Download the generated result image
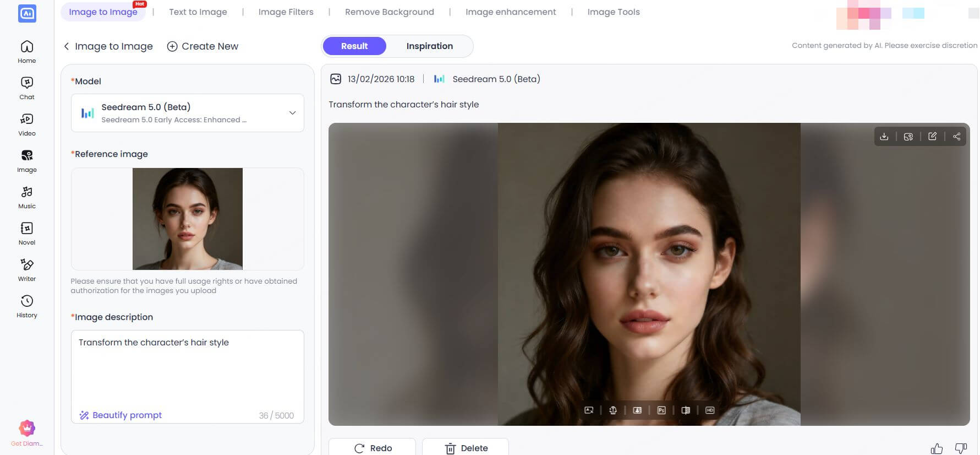The height and width of the screenshot is (455, 980). click(884, 137)
